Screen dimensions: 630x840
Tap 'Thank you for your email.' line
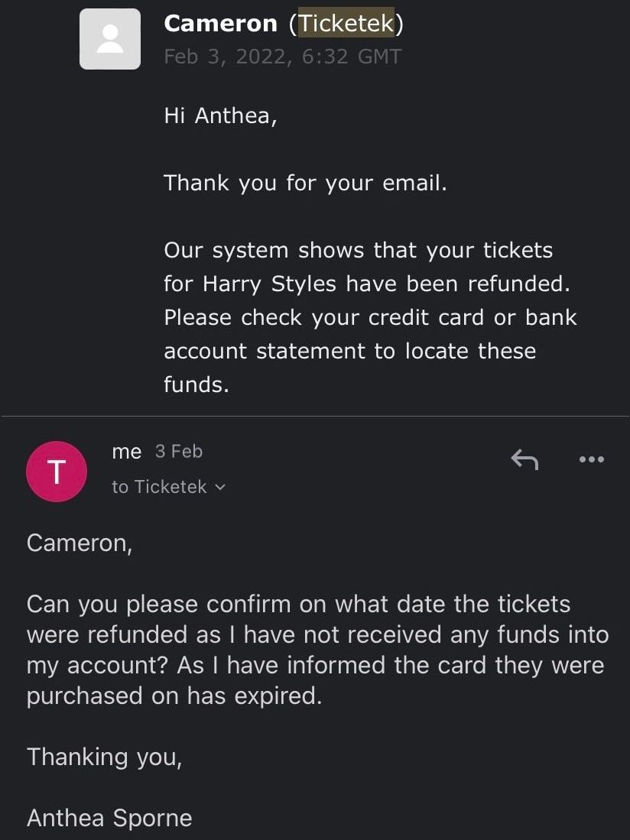pos(305,183)
